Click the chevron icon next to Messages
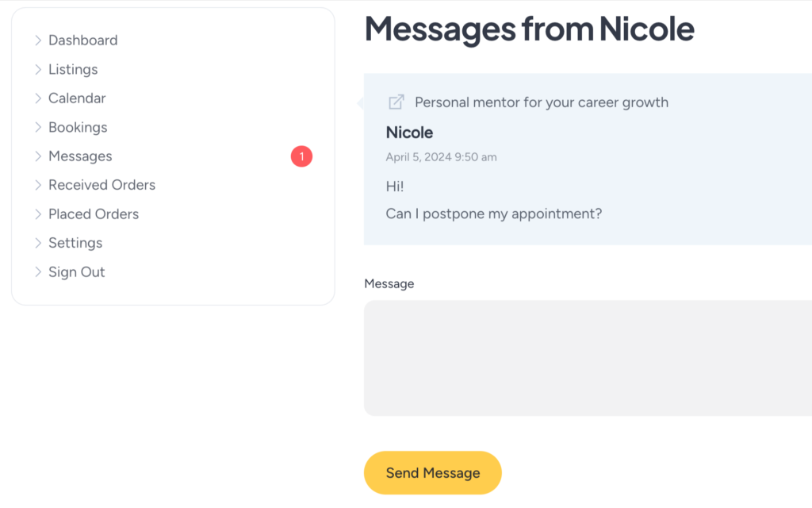Viewport: 812px width, 508px height. (38, 156)
